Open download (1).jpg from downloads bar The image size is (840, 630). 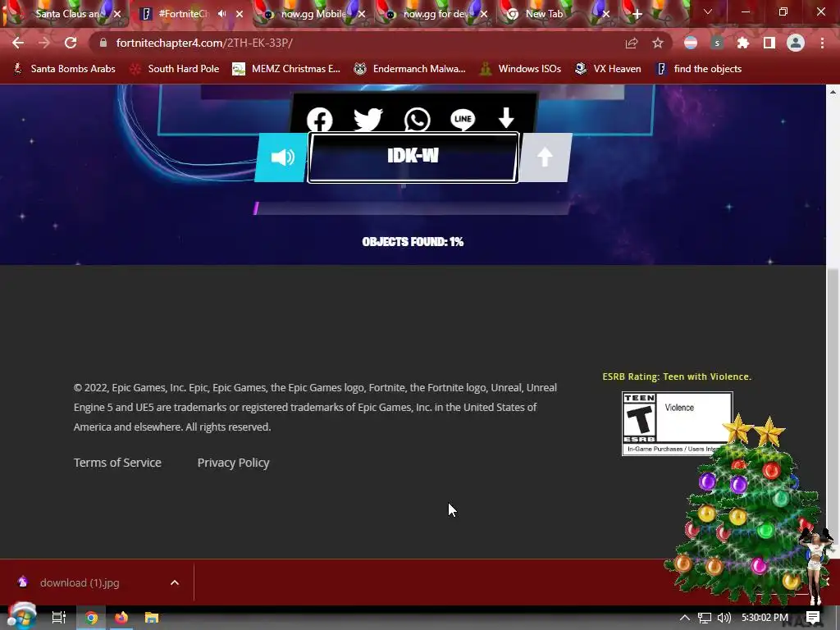pos(80,582)
